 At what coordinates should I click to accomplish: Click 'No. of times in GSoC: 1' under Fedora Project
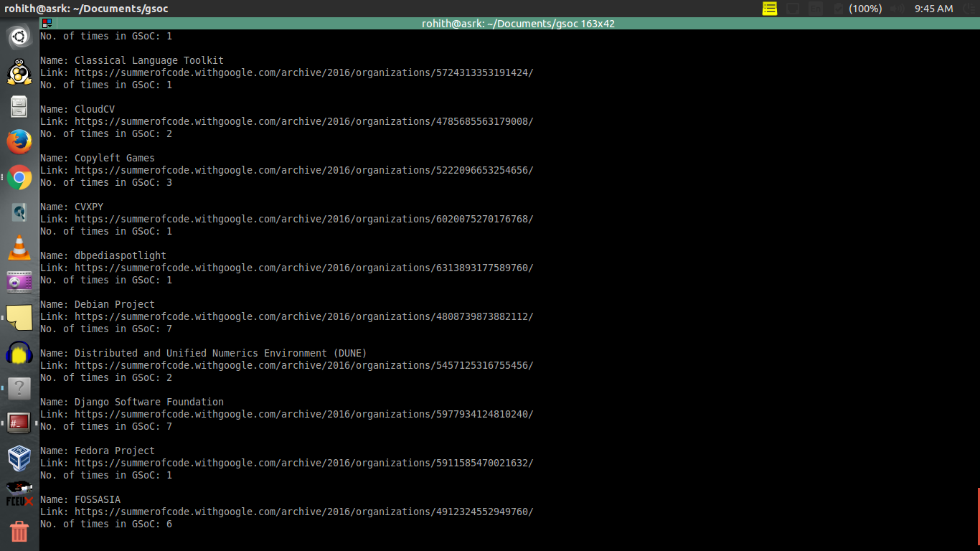coord(106,475)
